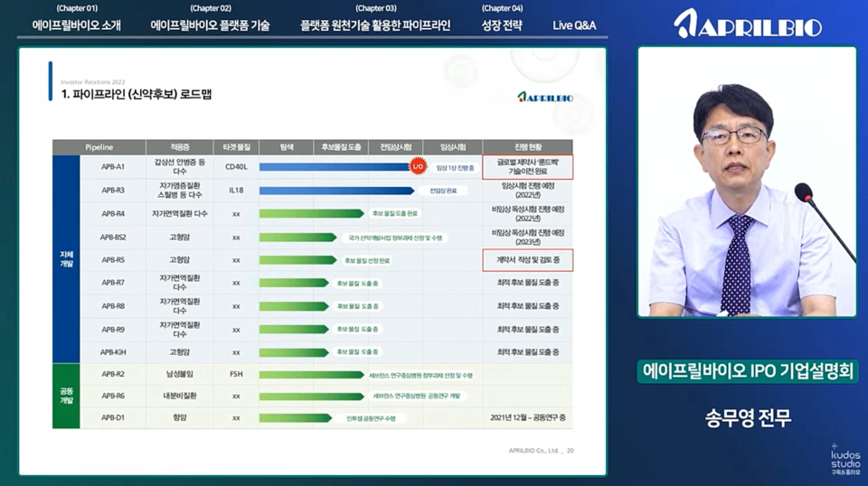Click the speaker name 송무영 전무
The image size is (868, 486).
(x=747, y=417)
